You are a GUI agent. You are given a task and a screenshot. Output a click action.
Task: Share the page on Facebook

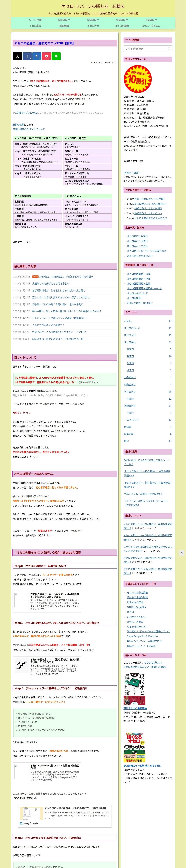[27, 56]
